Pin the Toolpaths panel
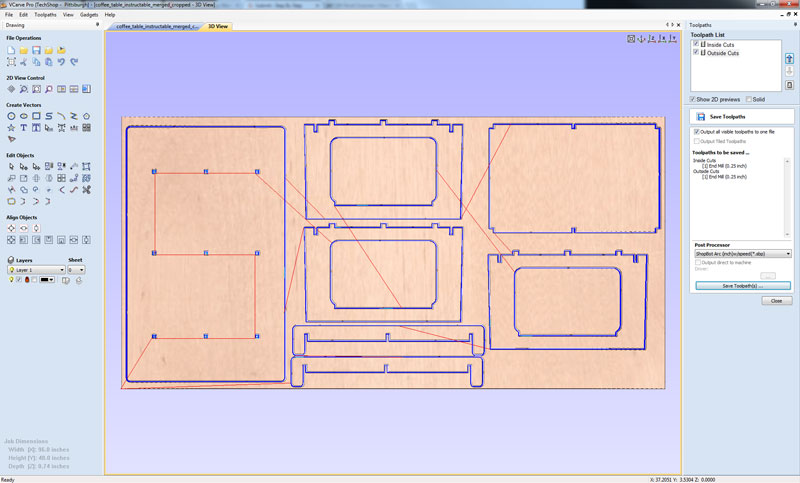This screenshot has width=800, height=483. [x=795, y=24]
